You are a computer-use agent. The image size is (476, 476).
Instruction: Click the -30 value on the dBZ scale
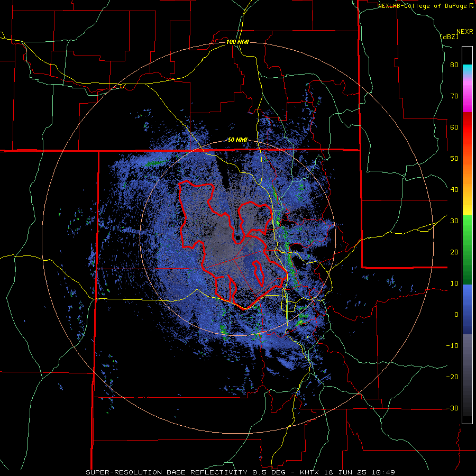tap(452, 408)
